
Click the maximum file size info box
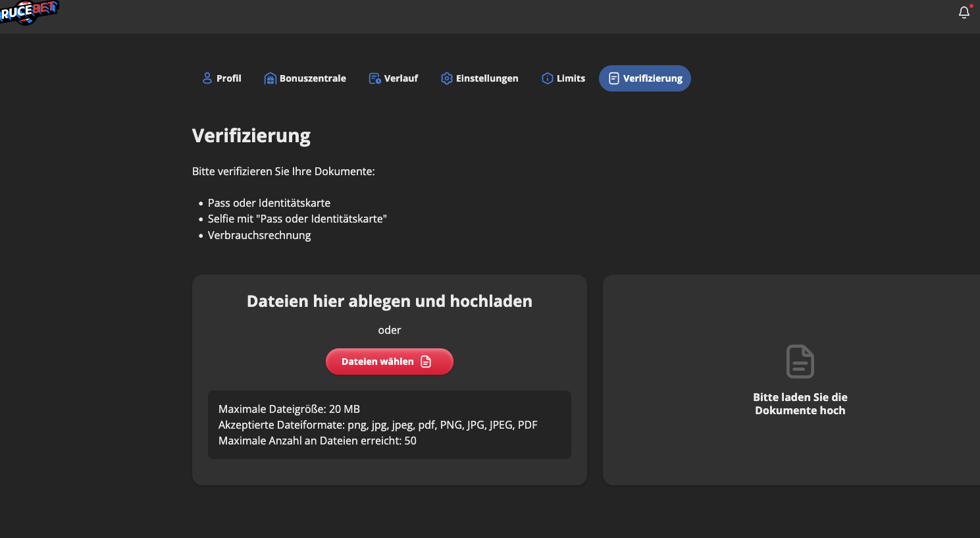389,425
